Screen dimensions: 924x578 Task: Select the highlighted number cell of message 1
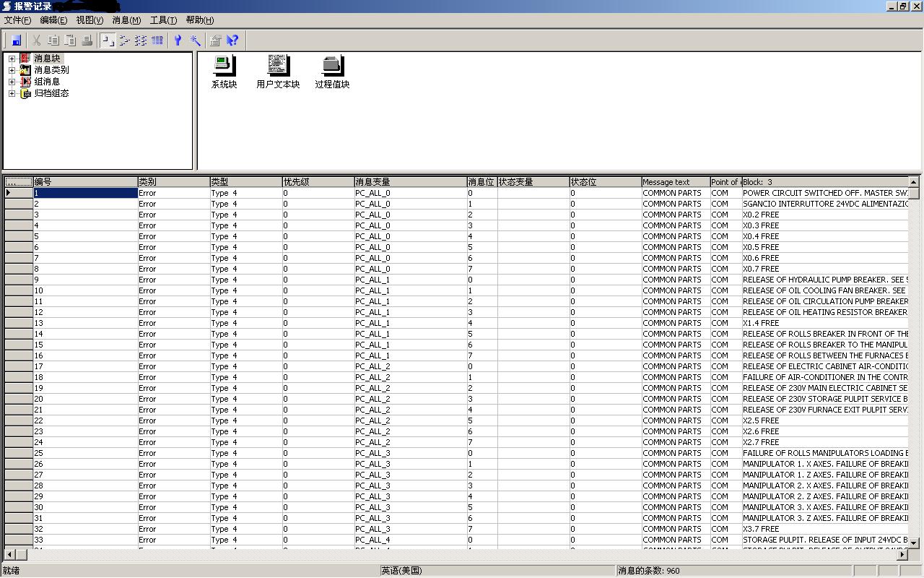(85, 193)
